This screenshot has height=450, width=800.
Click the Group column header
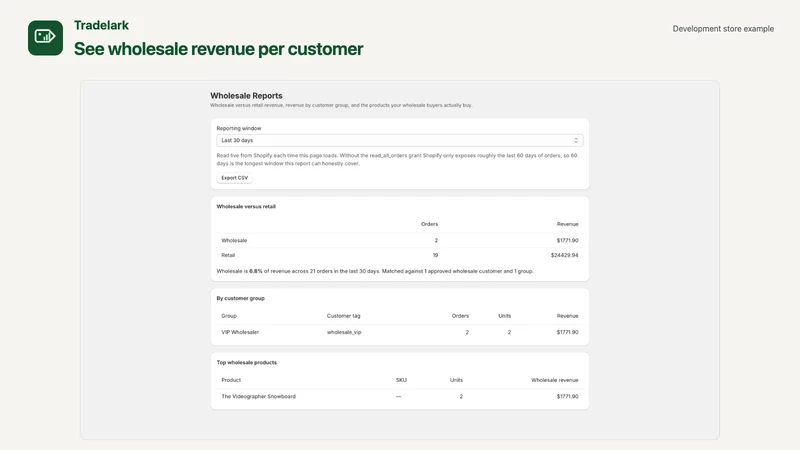click(x=229, y=316)
